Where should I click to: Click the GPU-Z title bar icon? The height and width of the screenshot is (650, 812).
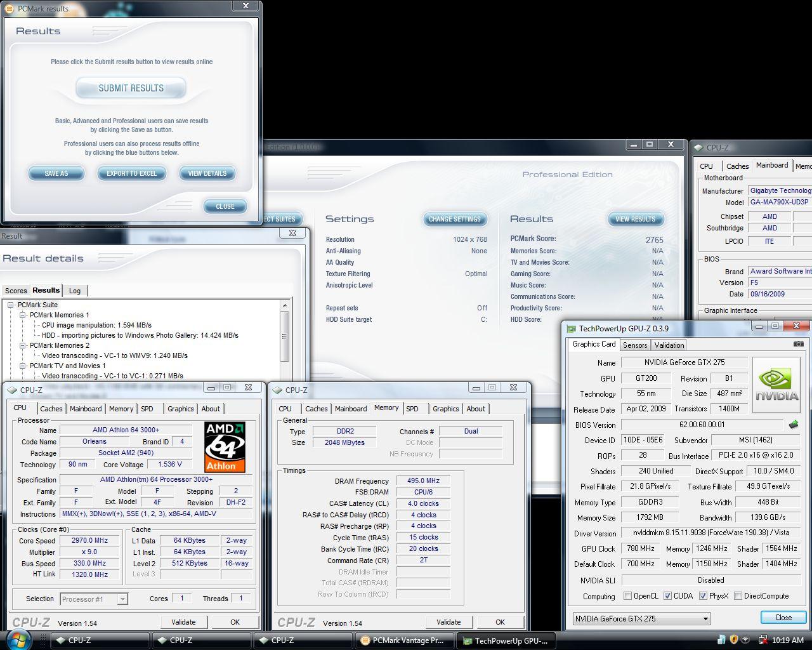coord(571,329)
